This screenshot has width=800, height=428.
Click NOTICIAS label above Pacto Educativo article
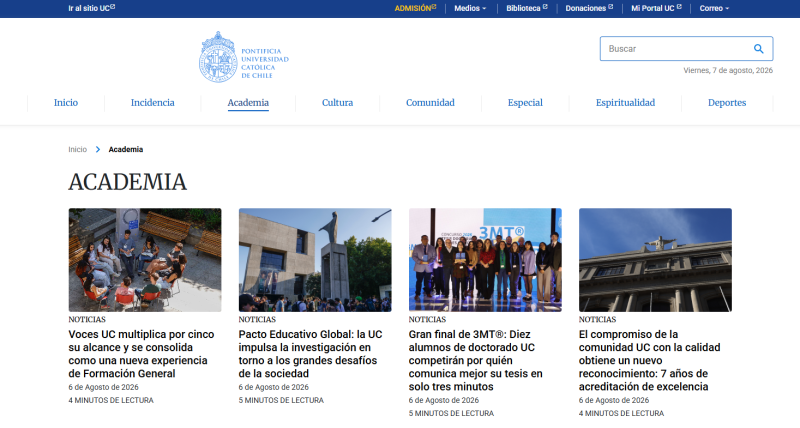click(257, 319)
